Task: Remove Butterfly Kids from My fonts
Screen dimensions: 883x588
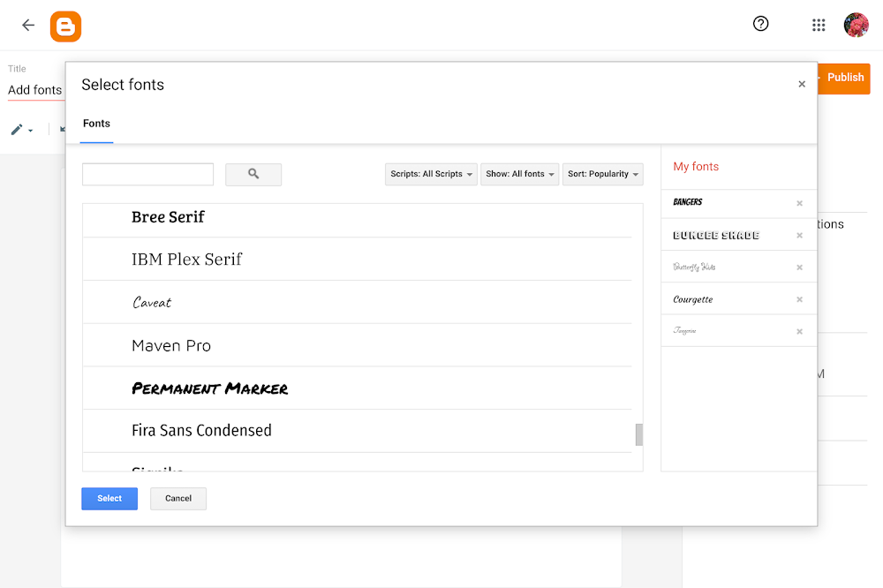Action: coord(799,268)
